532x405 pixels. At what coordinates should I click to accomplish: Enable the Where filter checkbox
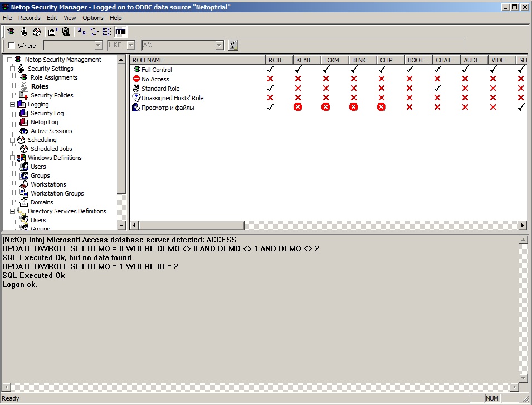pyautogui.click(x=12, y=46)
